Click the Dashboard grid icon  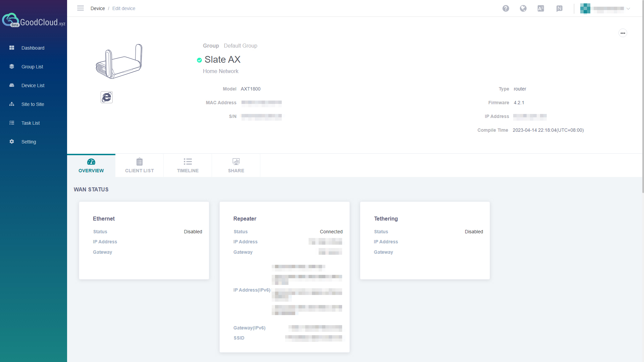[12, 48]
